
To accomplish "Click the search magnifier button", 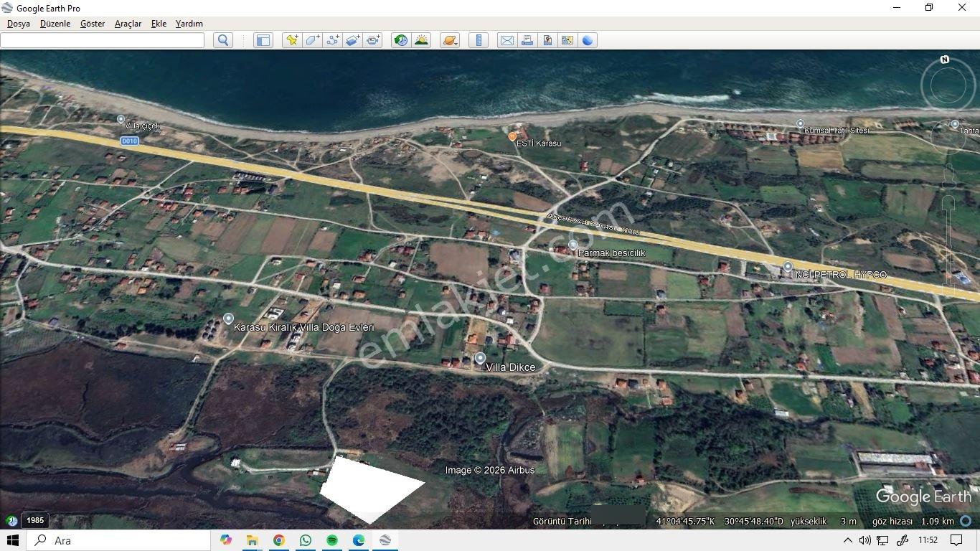I will 223,40.
